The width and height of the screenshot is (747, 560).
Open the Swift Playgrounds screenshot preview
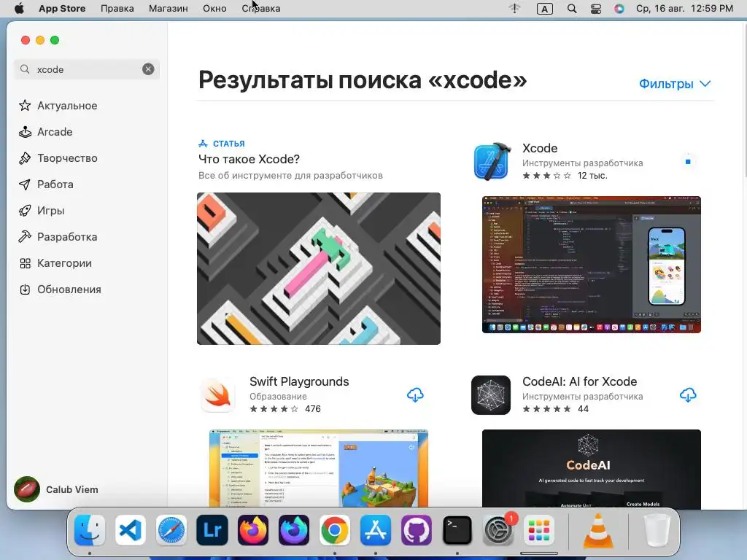[319, 469]
